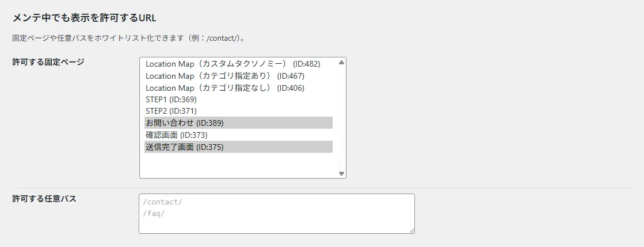This screenshot has height=247, width=644.
Task: Choose the 確認画面 (ID:373) page
Action: (176, 135)
